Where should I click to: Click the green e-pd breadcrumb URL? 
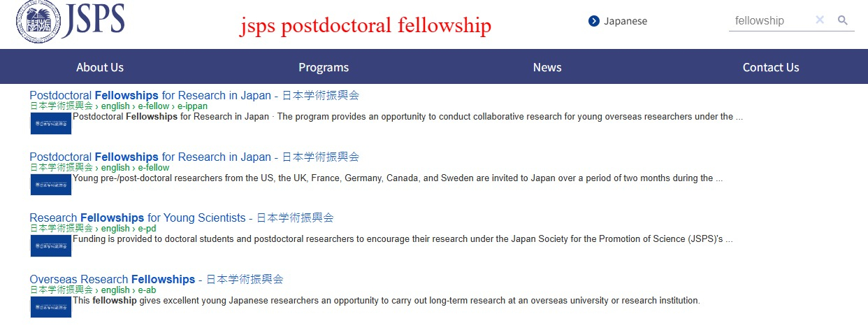[x=93, y=228]
